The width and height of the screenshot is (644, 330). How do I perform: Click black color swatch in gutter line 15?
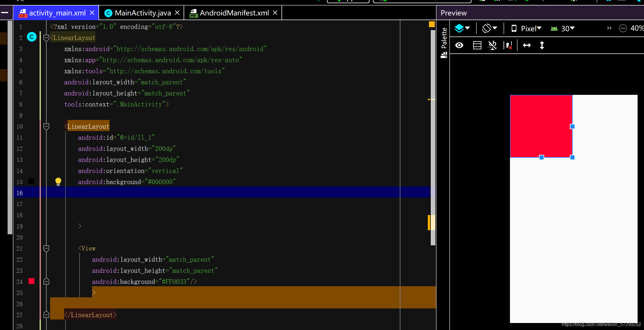[31, 181]
